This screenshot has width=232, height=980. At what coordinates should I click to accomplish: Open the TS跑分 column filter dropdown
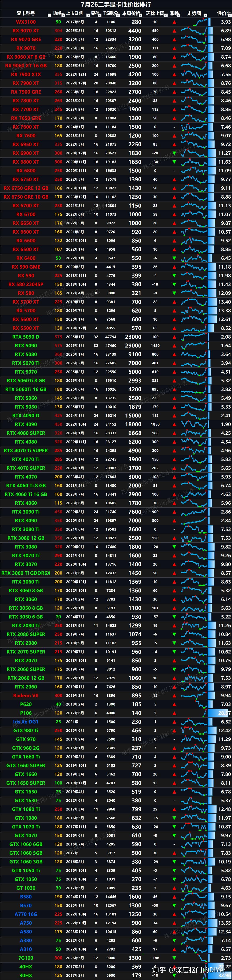point(117,16)
